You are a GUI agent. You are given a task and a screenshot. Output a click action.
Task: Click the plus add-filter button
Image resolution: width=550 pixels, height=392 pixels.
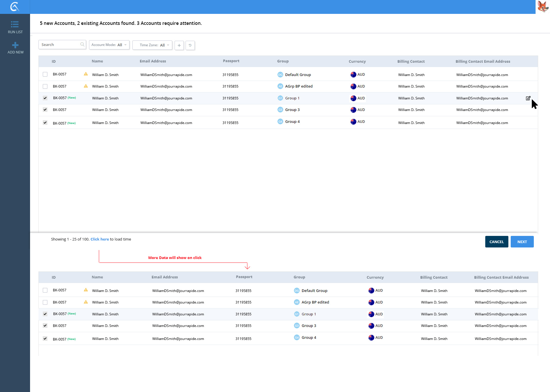(x=179, y=45)
